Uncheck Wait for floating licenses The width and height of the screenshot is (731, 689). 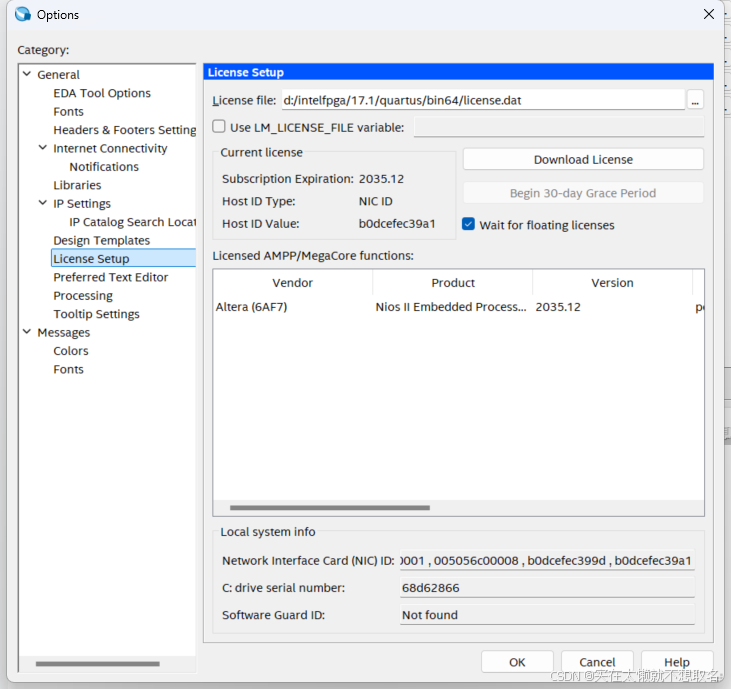point(468,224)
